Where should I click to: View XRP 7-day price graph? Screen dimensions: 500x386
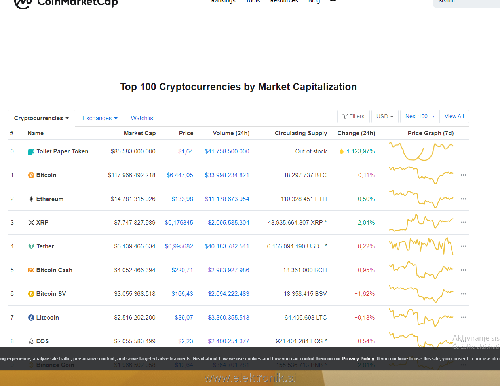coord(421,222)
